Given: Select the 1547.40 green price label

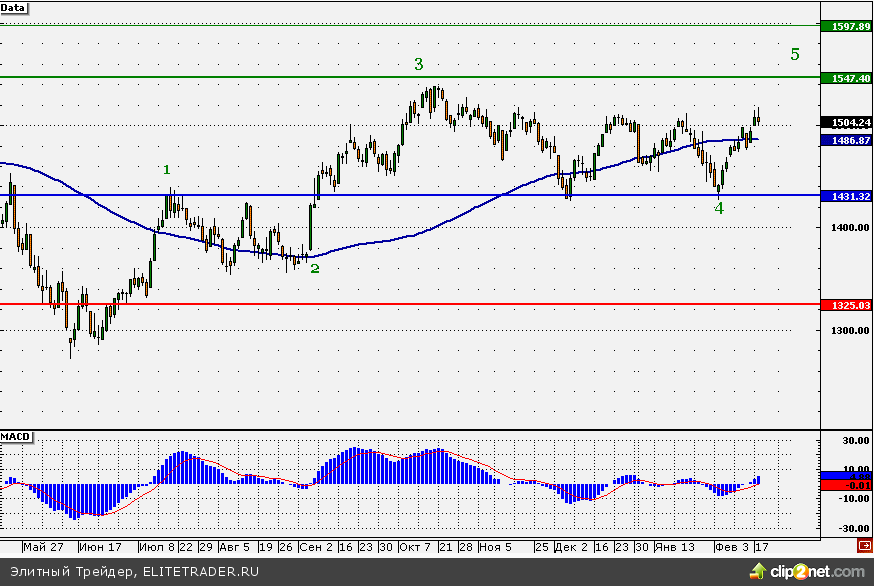Looking at the screenshot, I should coord(845,77).
